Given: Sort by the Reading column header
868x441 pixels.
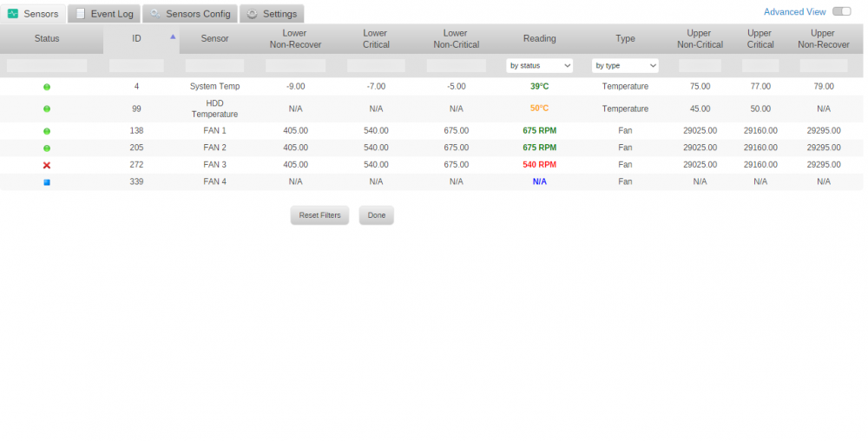Looking at the screenshot, I should pyautogui.click(x=540, y=39).
